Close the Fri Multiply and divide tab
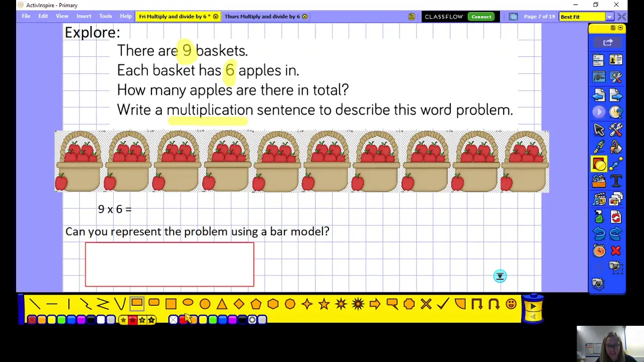644x362 pixels. [215, 17]
